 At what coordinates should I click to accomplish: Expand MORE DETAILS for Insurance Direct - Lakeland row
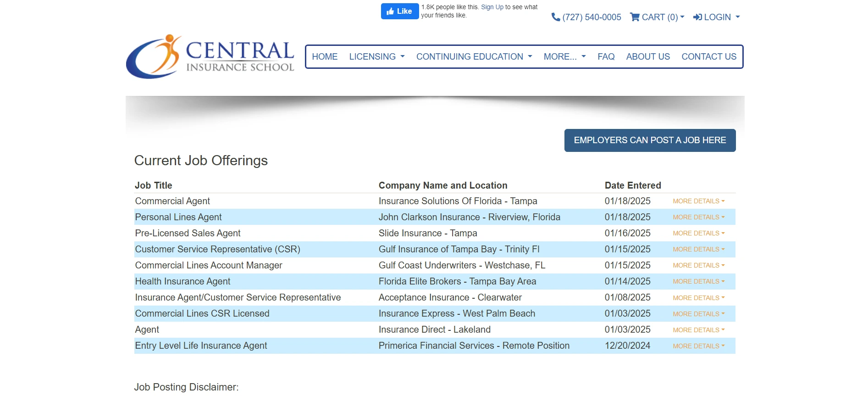(699, 330)
